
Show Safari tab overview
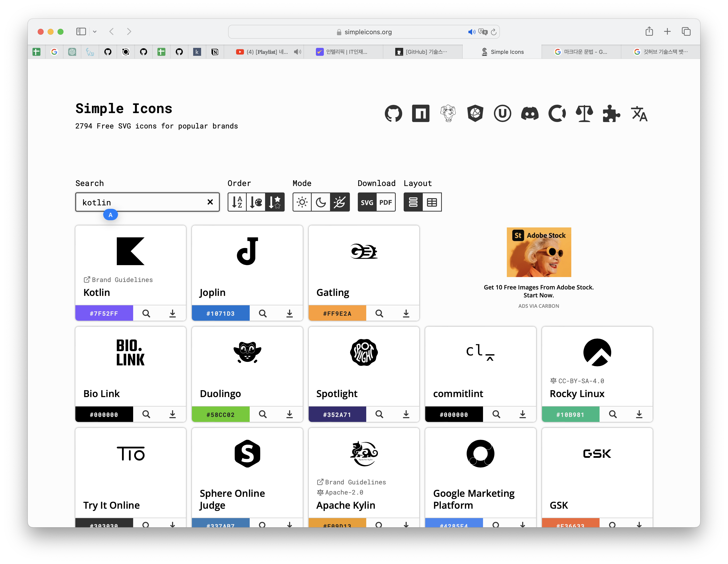[x=686, y=31]
